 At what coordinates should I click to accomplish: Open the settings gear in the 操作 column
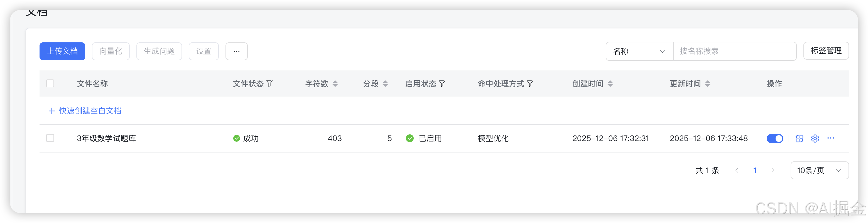(815, 138)
